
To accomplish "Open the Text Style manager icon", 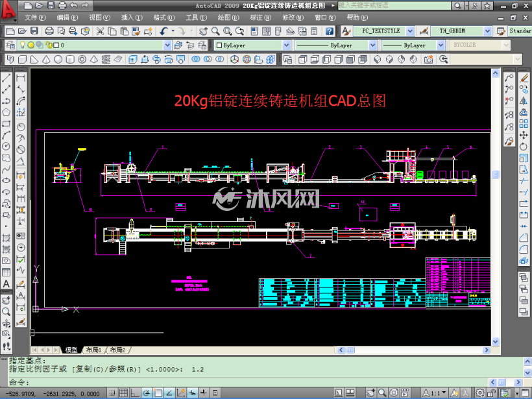I will tap(346, 31).
